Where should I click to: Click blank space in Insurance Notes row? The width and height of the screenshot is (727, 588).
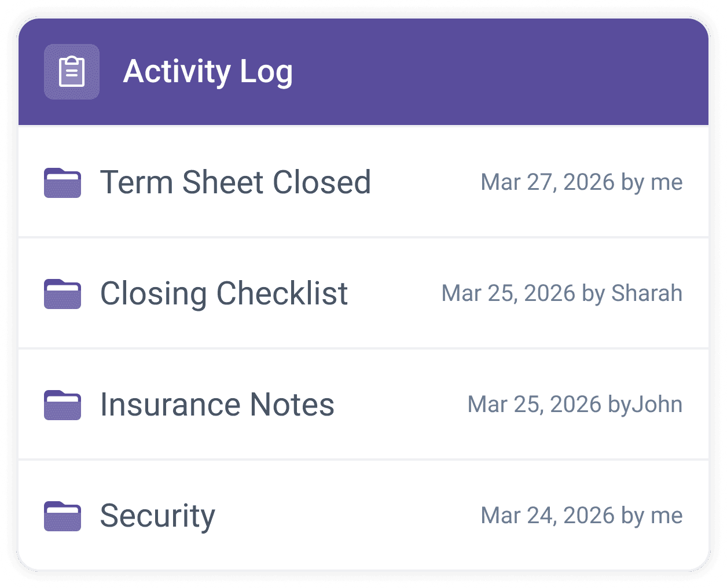401,405
